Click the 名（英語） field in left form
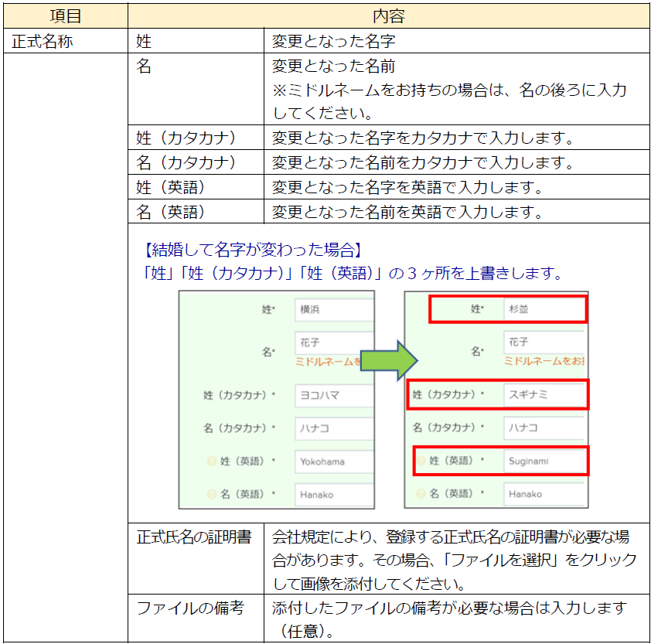 (x=335, y=495)
